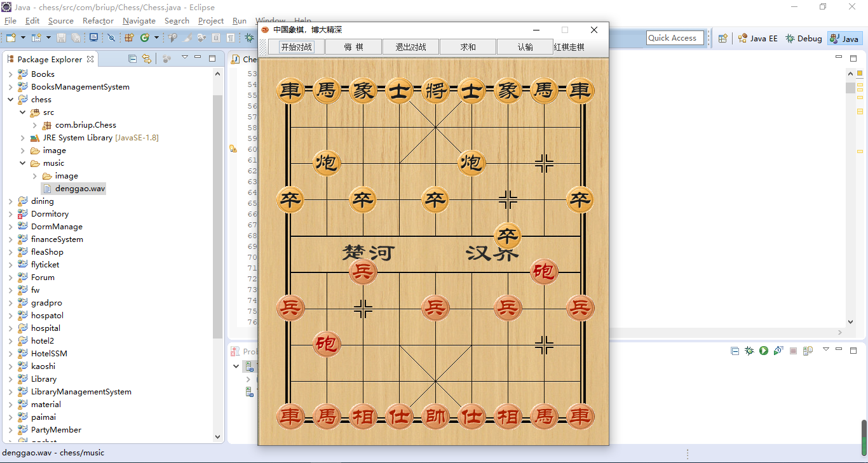Viewport: 868px width, 463px height.
Task: Open Package Explorer View Menu triangle
Action: [185, 57]
